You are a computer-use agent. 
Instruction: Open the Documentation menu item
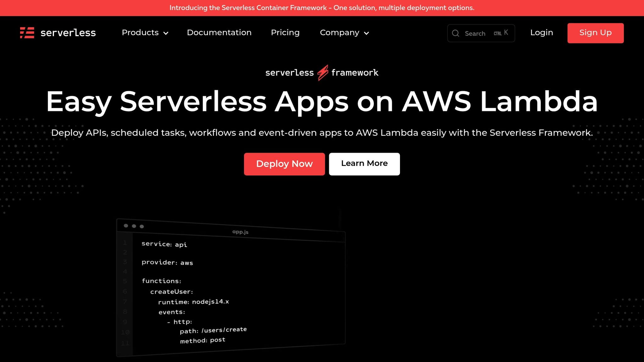[x=219, y=33]
